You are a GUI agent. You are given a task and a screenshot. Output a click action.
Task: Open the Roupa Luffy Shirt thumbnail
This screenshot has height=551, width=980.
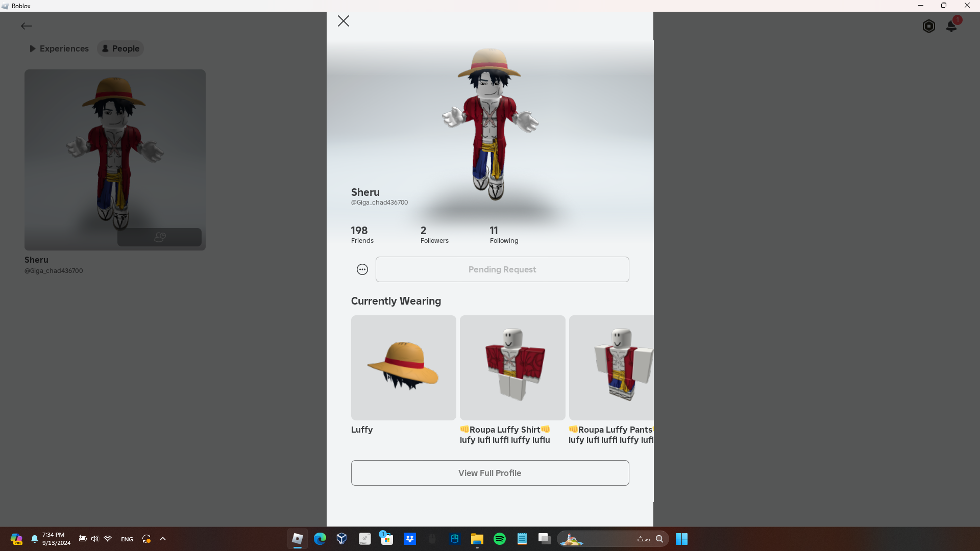coord(512,368)
